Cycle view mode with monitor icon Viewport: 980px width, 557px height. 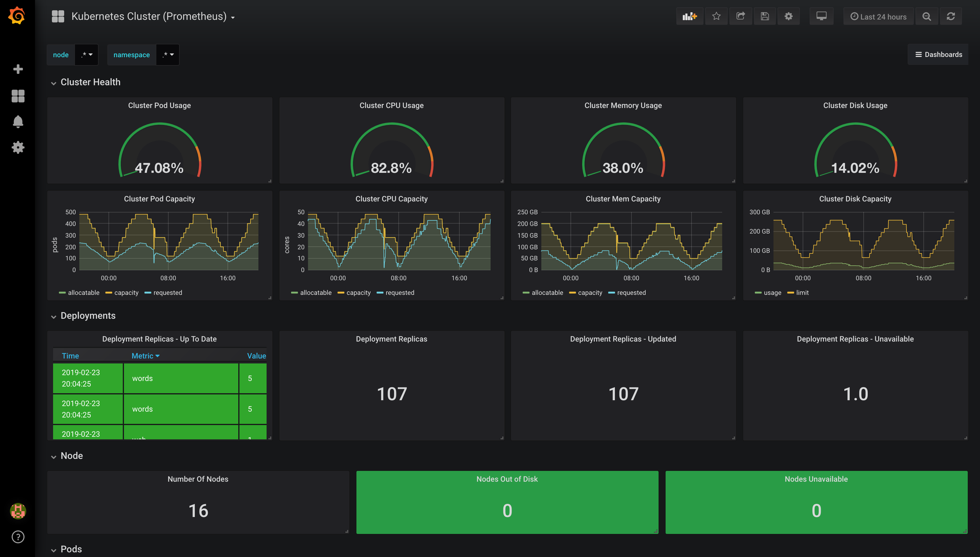click(x=821, y=16)
